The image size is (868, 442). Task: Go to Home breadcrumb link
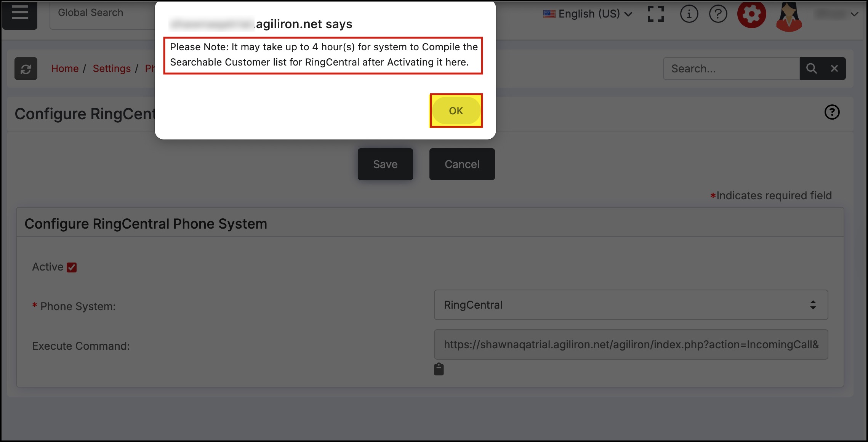[65, 69]
